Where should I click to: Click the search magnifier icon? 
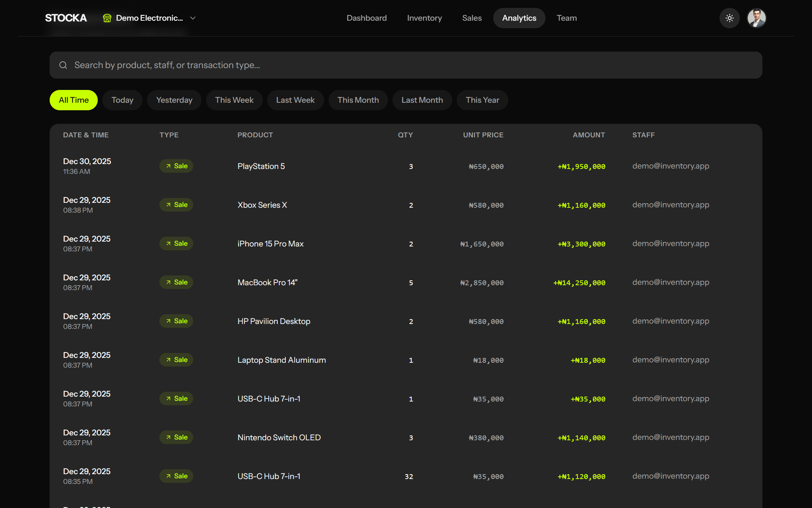63,65
